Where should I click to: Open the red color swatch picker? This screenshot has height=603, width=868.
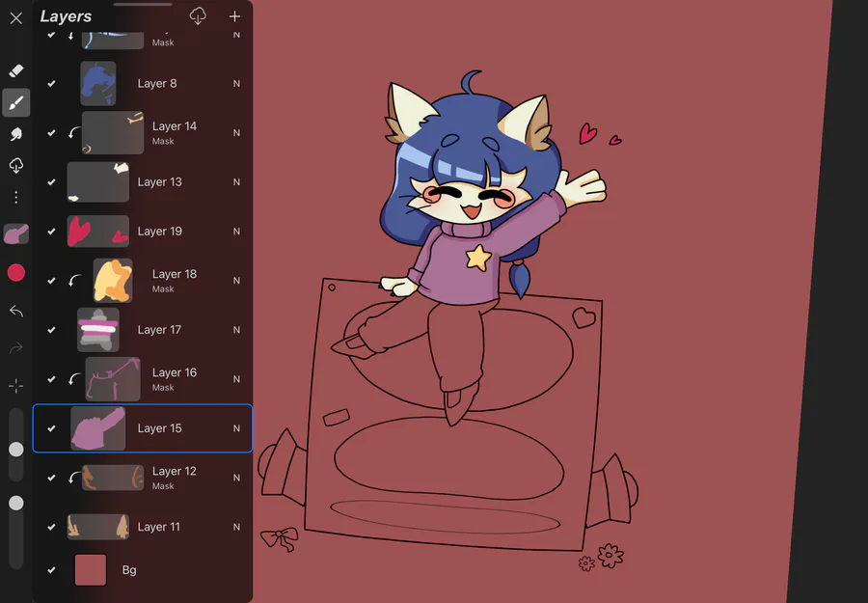(x=16, y=272)
